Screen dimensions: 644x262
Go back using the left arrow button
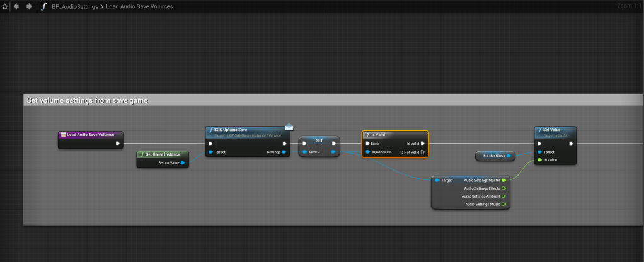(17, 6)
